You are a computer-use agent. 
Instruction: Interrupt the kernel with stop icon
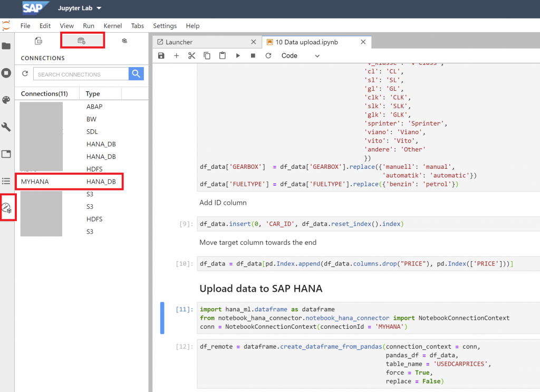click(x=253, y=55)
